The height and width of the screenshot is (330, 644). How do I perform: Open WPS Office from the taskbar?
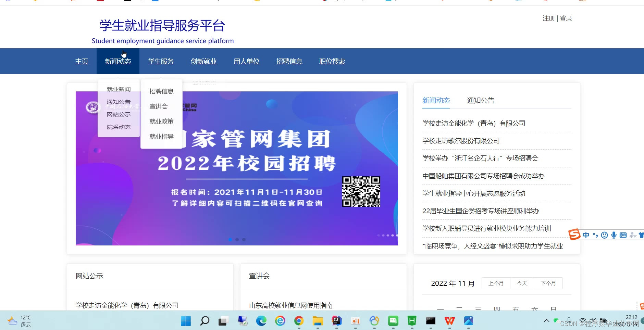click(449, 321)
